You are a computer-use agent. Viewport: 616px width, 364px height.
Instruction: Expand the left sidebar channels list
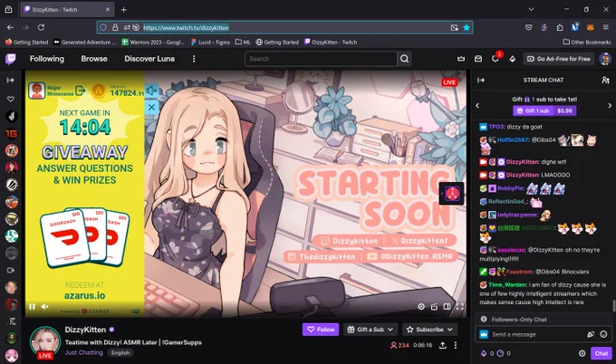pos(11,80)
